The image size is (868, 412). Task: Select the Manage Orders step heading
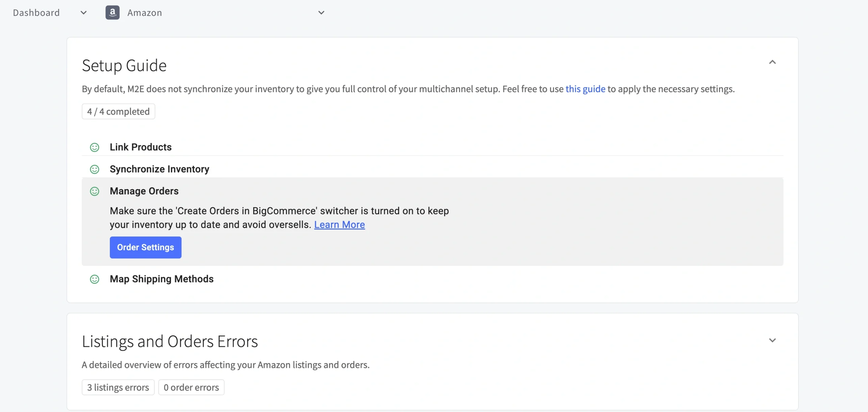click(x=144, y=191)
